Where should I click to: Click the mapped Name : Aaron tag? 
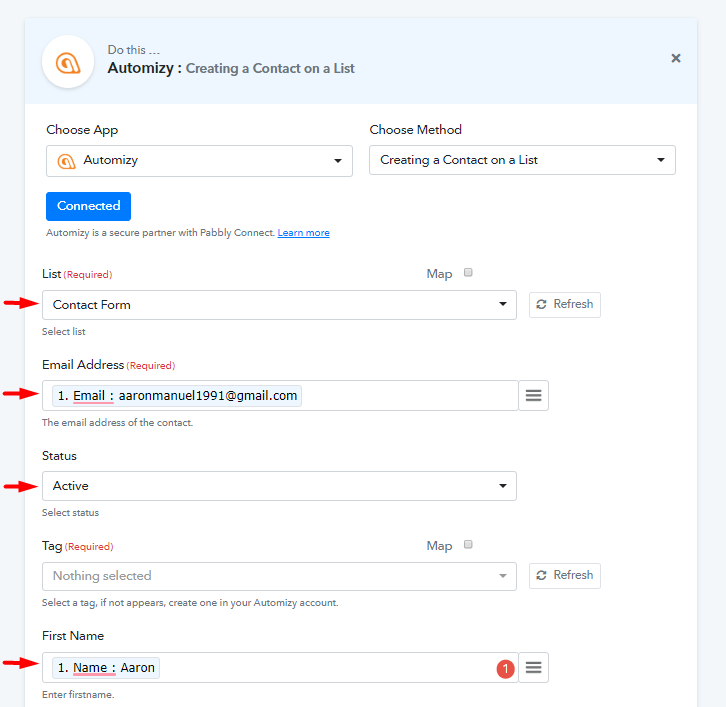(106, 668)
